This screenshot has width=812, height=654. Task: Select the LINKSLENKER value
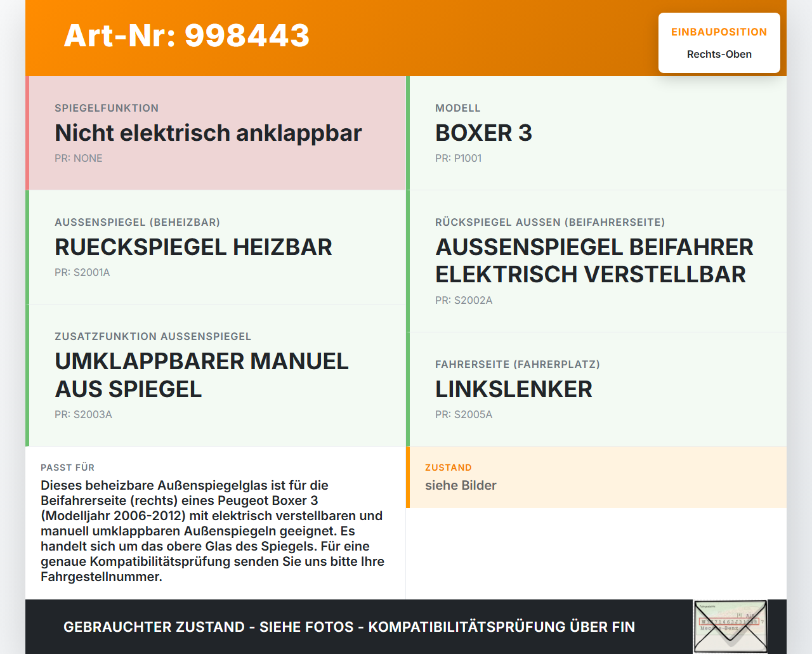(x=514, y=389)
